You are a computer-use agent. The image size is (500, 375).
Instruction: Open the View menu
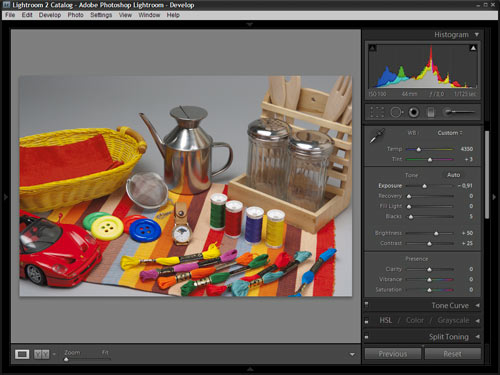coord(125,15)
